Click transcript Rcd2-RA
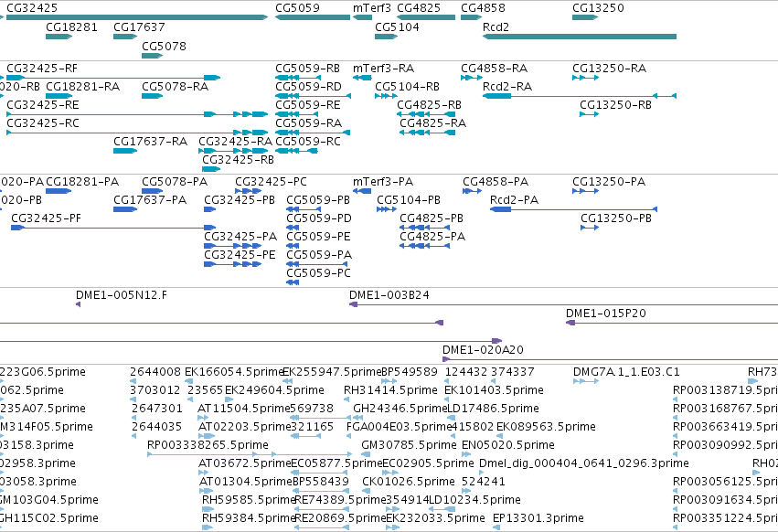This screenshot has height=532, width=778. click(580, 96)
